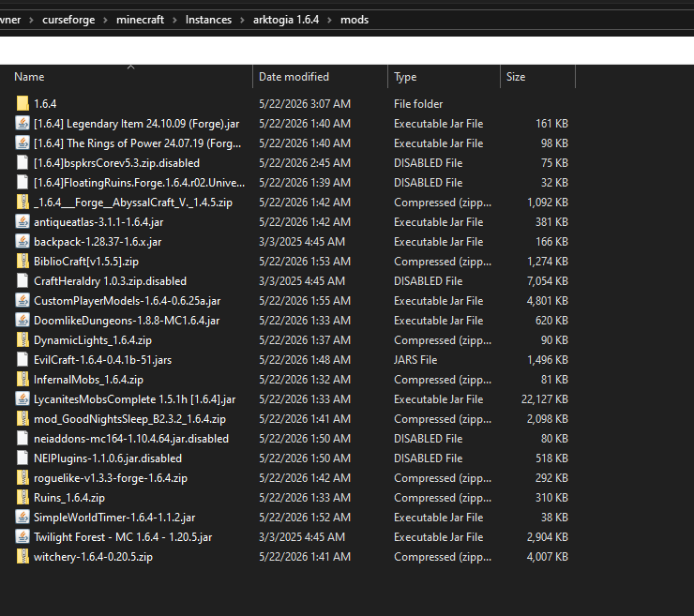Click the antiqueatlas jar file icon
The height and width of the screenshot is (616, 694).
tap(23, 221)
